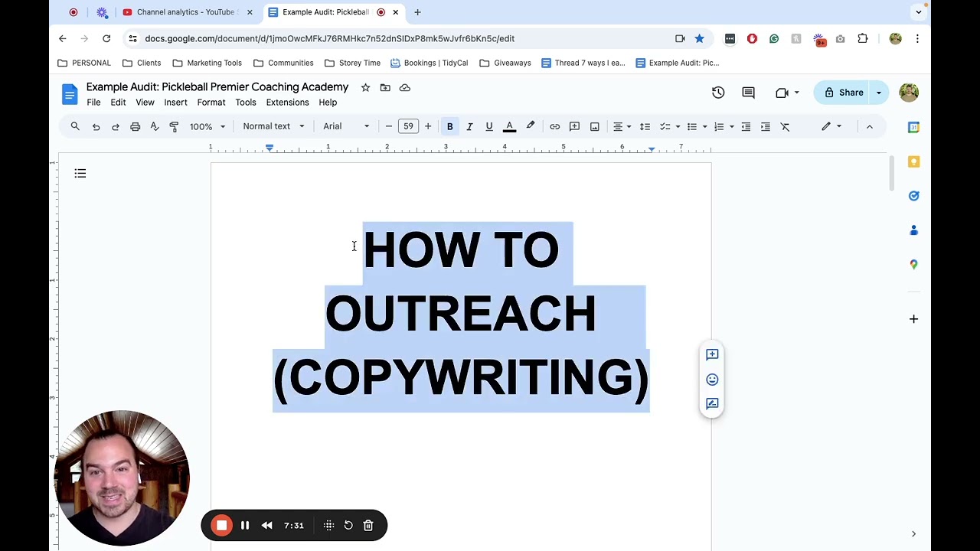Open the comment history panel
Screen dimensions: 980x551
point(749,93)
